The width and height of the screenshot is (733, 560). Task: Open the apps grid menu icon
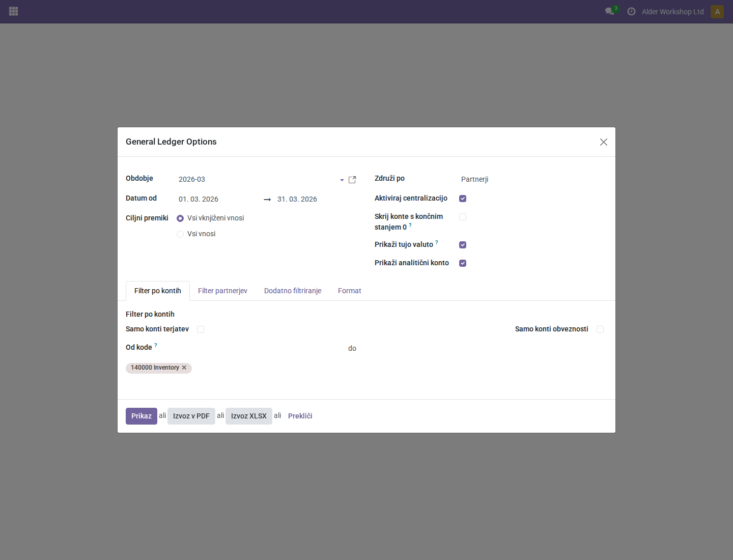[14, 11]
